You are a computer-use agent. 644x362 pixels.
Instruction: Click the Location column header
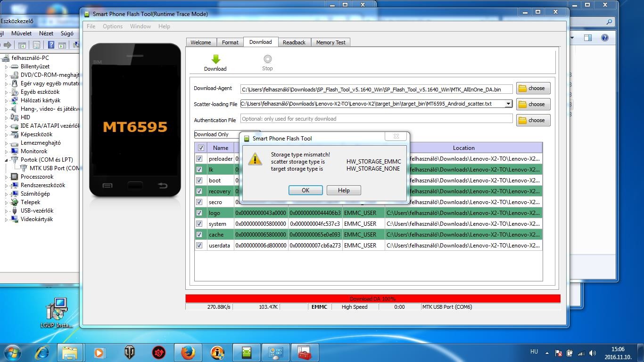point(464,148)
